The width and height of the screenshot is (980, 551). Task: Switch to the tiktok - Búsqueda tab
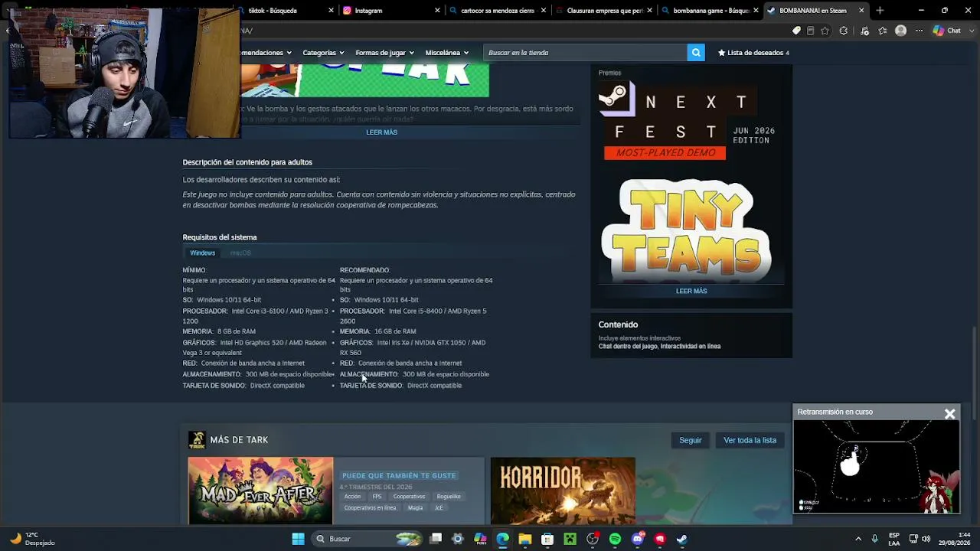283,11
